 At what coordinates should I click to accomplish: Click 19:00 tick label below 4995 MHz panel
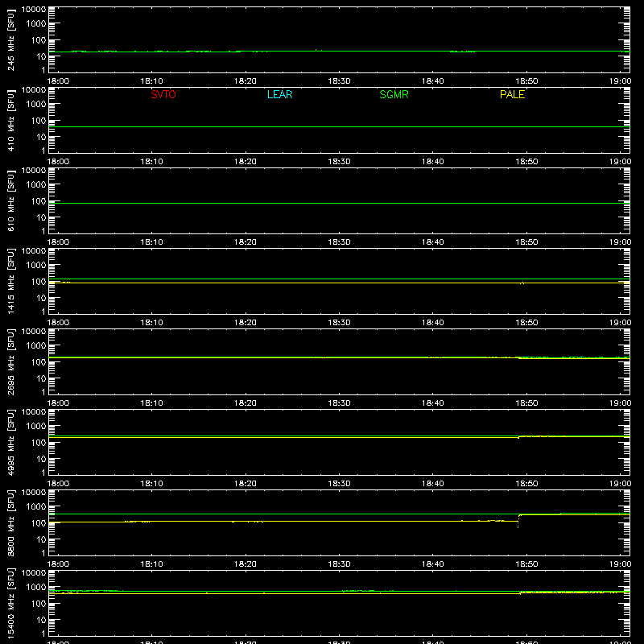coord(620,484)
